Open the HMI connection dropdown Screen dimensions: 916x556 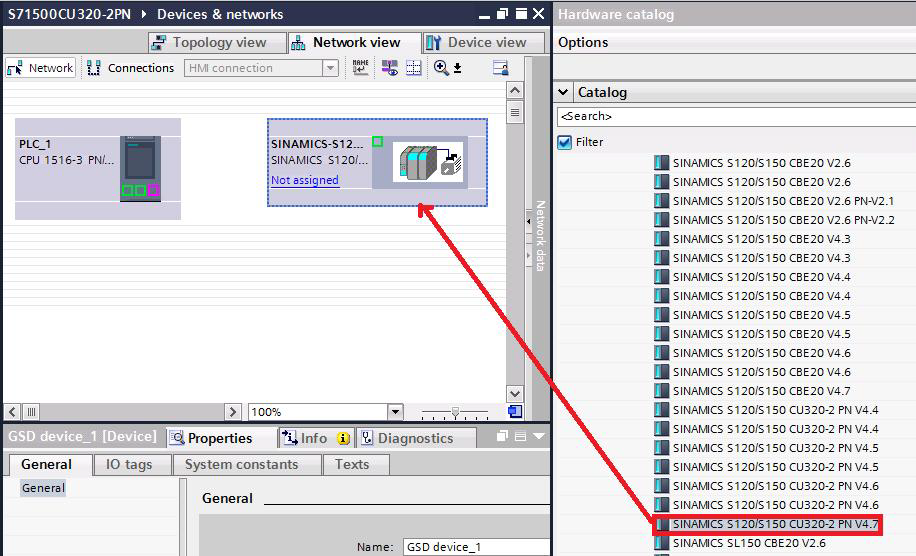[x=330, y=68]
